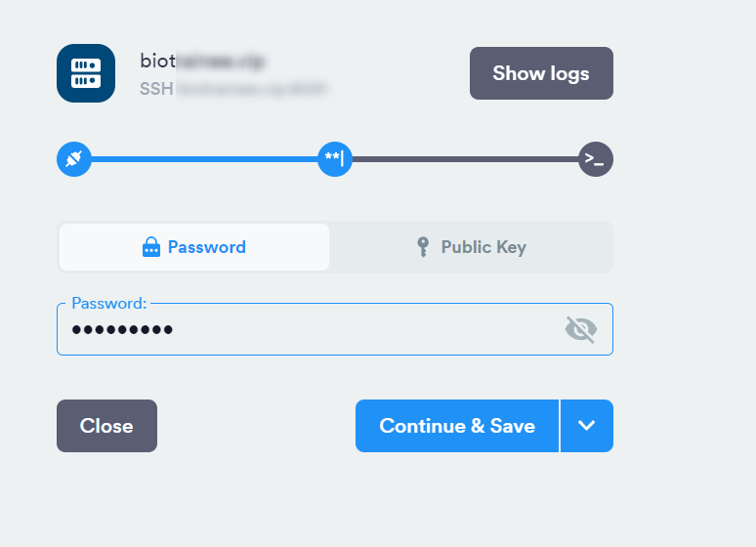Screen dimensions: 756x547
Task: Click the Password field label
Action: click(109, 303)
